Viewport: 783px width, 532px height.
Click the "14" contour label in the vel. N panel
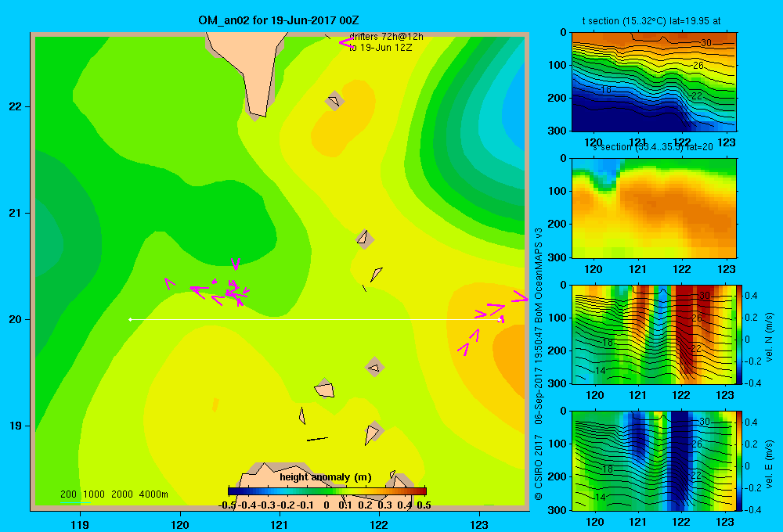point(601,371)
